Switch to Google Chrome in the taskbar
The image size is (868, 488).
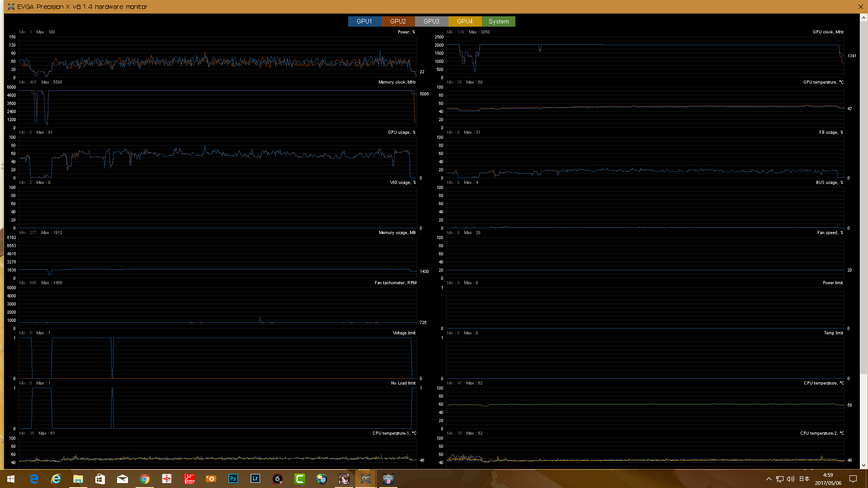point(144,479)
